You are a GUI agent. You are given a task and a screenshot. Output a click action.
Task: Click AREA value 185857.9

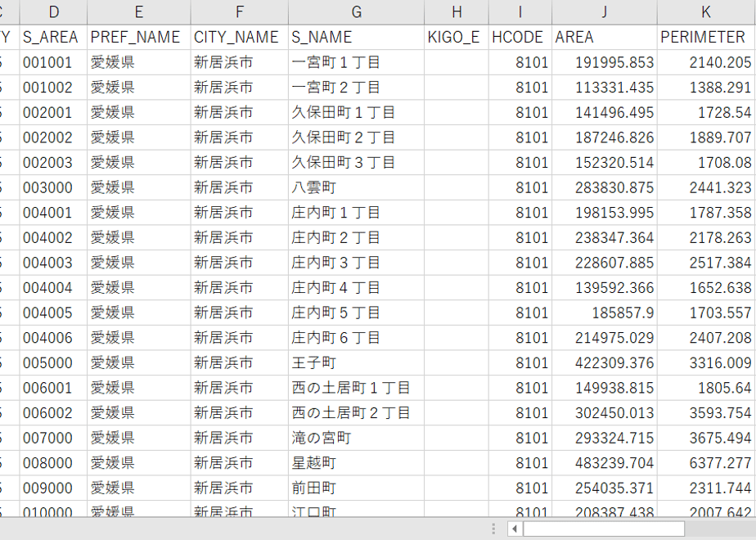click(605, 313)
